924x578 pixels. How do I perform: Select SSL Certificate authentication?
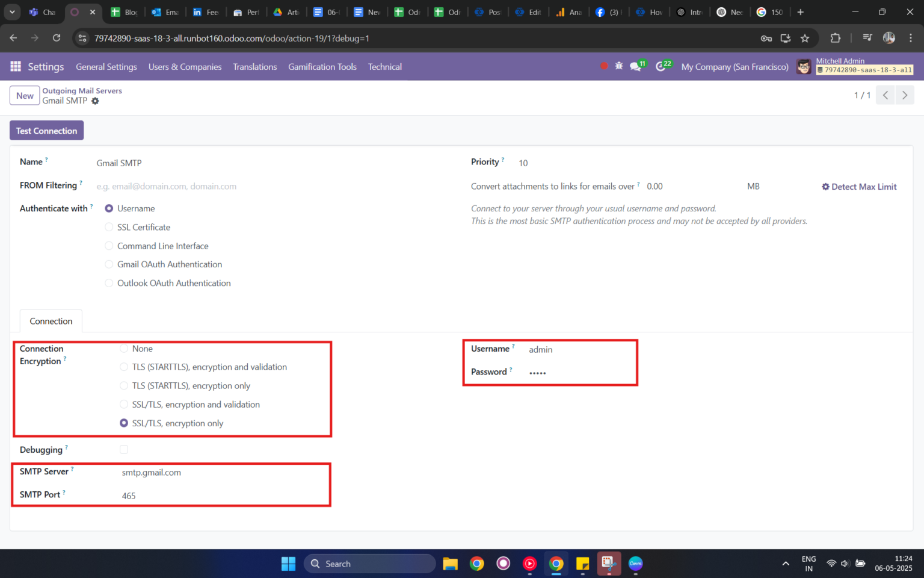(x=109, y=227)
